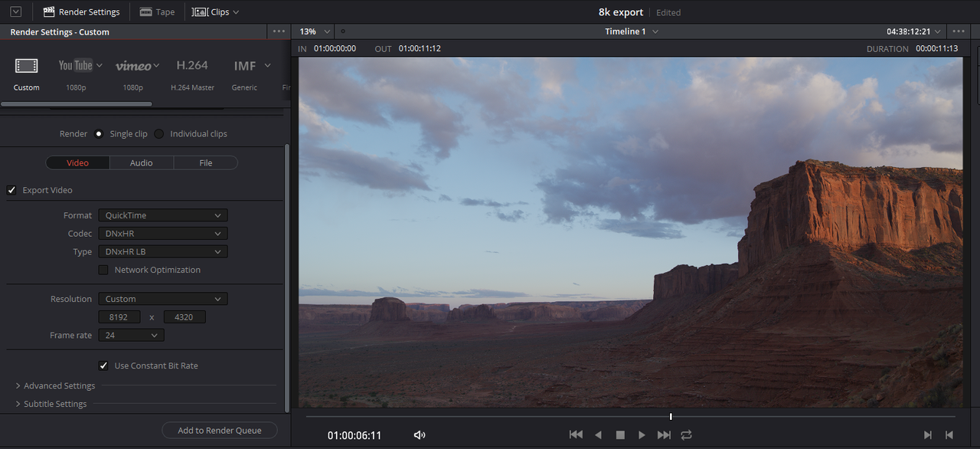Click the current timecode 01:00:06:11
Viewport: 980px width, 449px height.
(354, 435)
